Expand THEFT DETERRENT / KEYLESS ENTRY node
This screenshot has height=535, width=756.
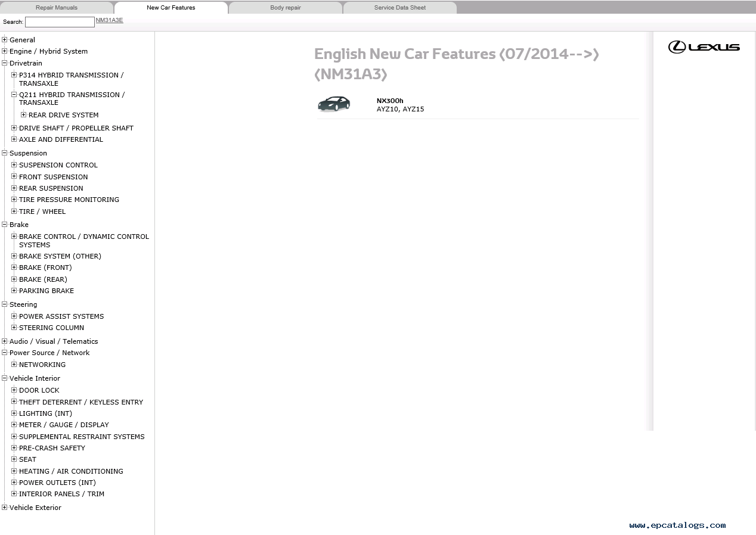pyautogui.click(x=14, y=402)
